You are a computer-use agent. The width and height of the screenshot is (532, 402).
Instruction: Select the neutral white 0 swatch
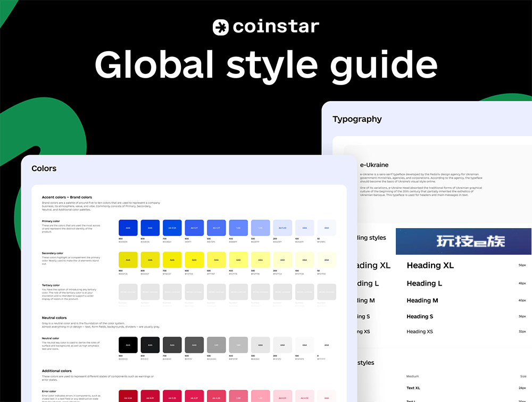click(327, 345)
